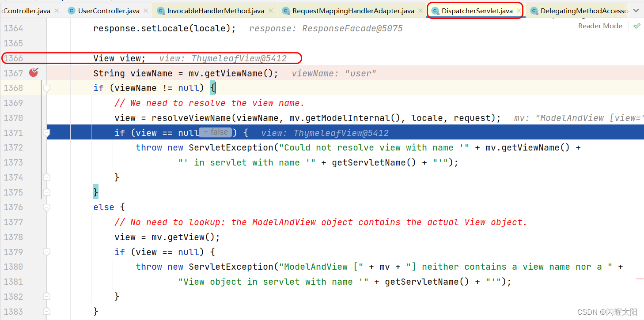
Task: Click the error stripe mark near line 1381
Action: coord(640,279)
